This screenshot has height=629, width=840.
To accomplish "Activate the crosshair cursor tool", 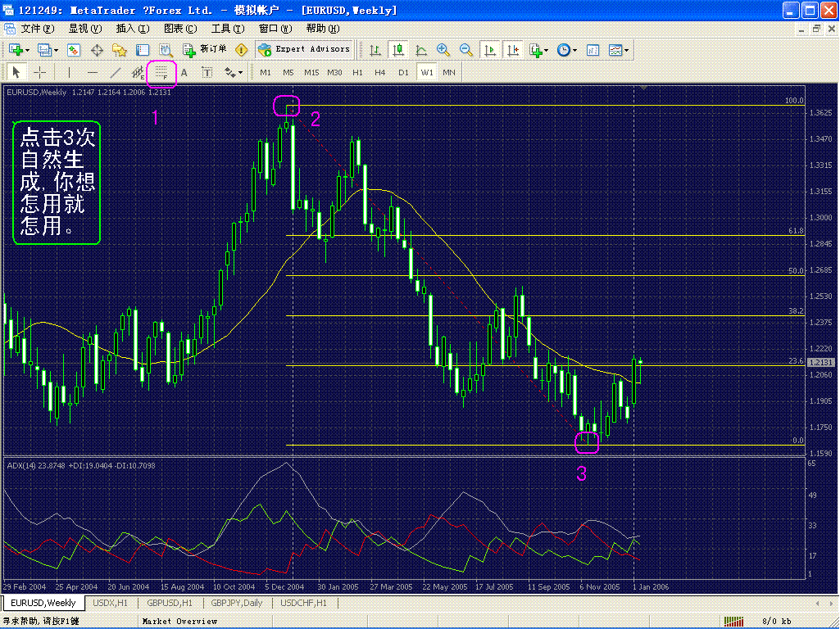I will (39, 73).
